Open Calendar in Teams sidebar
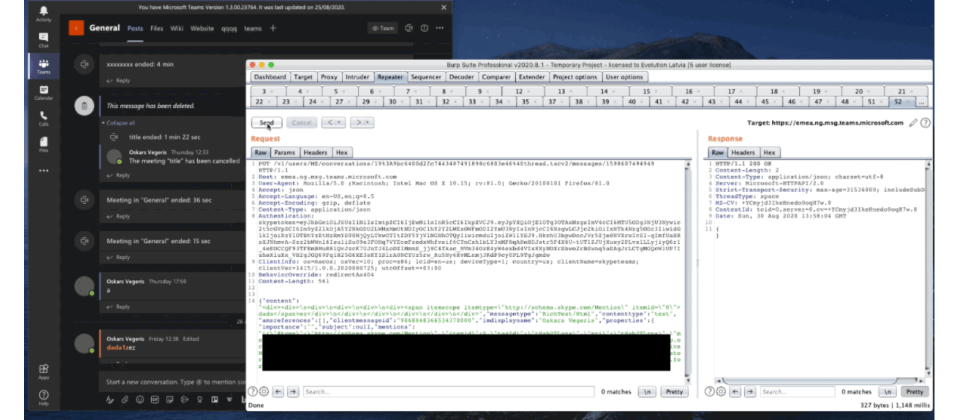This screenshot has width=960, height=420. 43,92
